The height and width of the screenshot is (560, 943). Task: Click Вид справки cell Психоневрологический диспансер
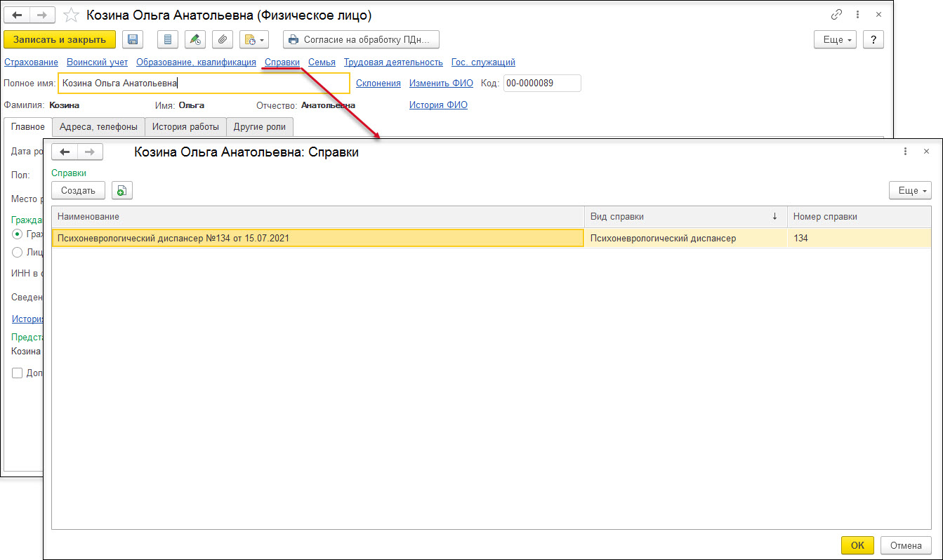(x=686, y=238)
